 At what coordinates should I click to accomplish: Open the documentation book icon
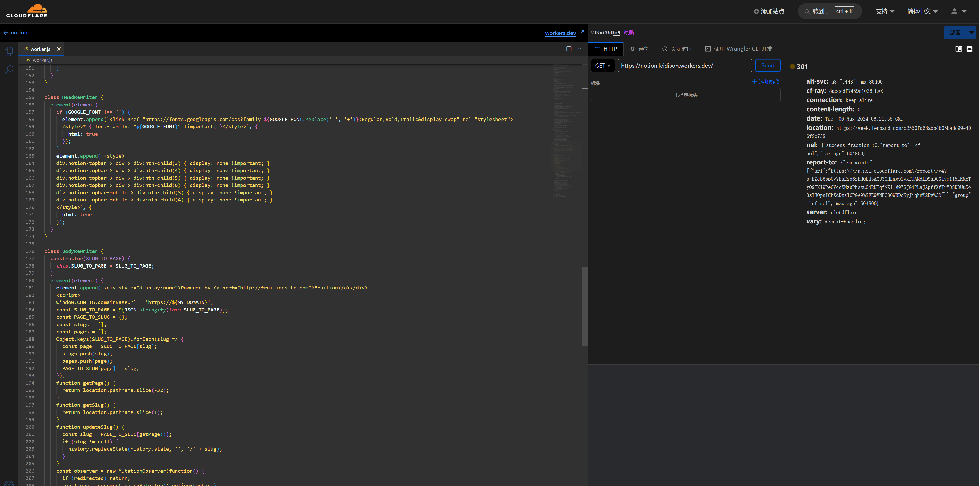[958, 49]
